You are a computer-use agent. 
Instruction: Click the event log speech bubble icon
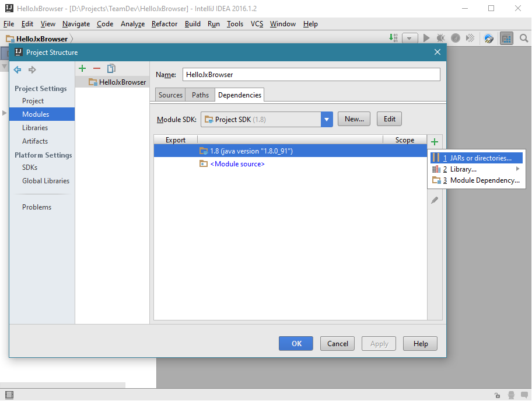pos(524,395)
